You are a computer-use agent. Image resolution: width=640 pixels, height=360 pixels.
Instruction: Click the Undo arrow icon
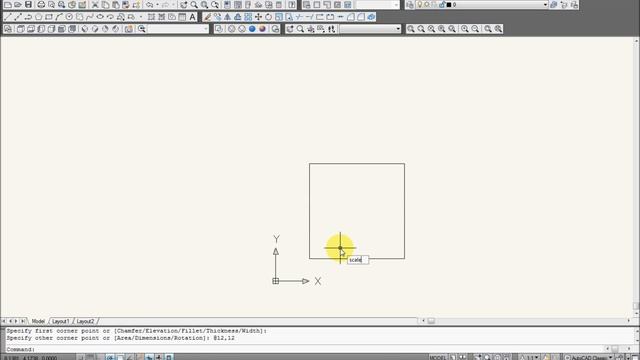149,5
